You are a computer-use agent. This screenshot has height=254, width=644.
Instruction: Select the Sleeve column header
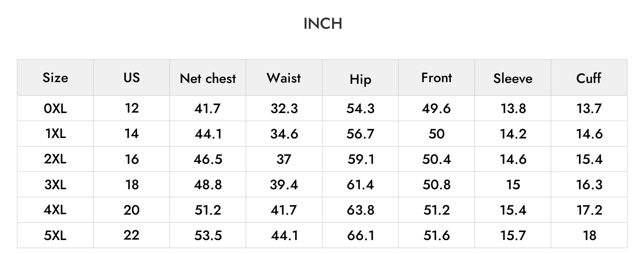(513, 78)
